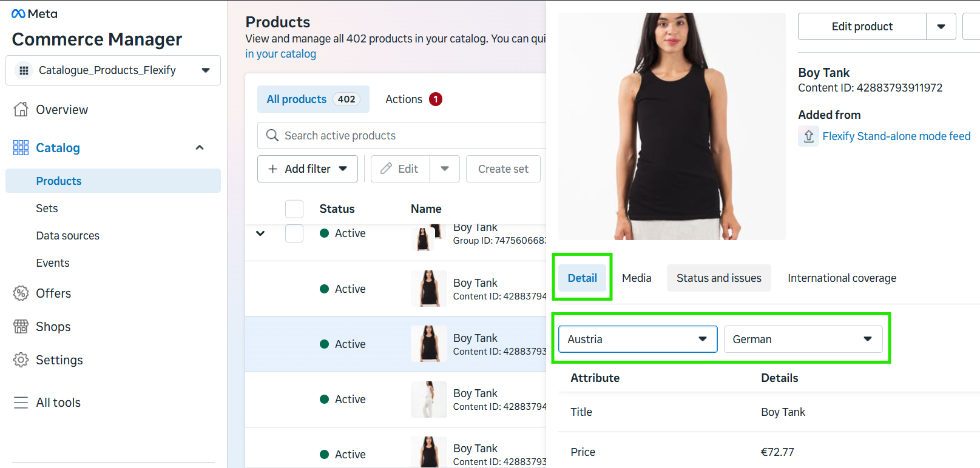980x468 pixels.
Task: Click the Add filter button
Action: [x=308, y=169]
